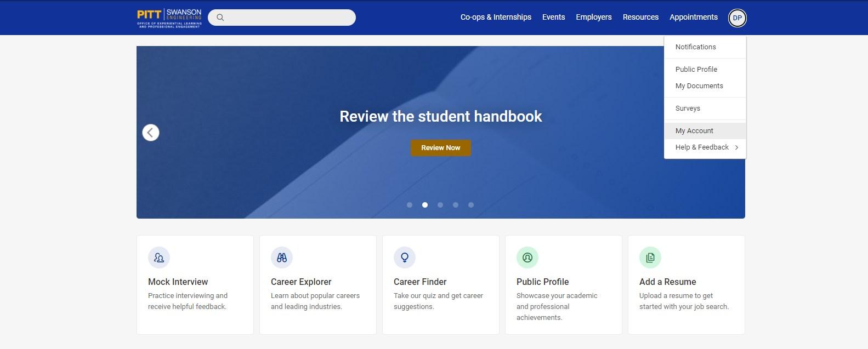Expand the Help & Feedback submenu arrow
This screenshot has width=868, height=349.
click(x=736, y=147)
